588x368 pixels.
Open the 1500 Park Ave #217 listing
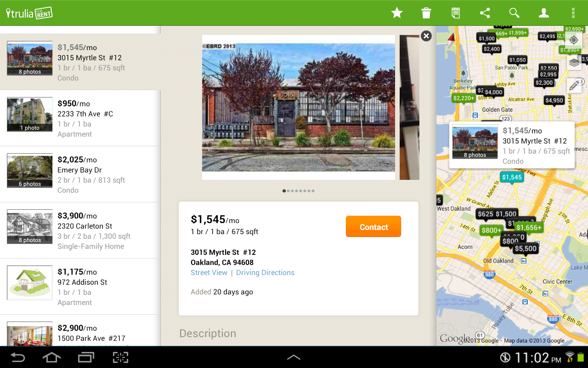click(80, 330)
